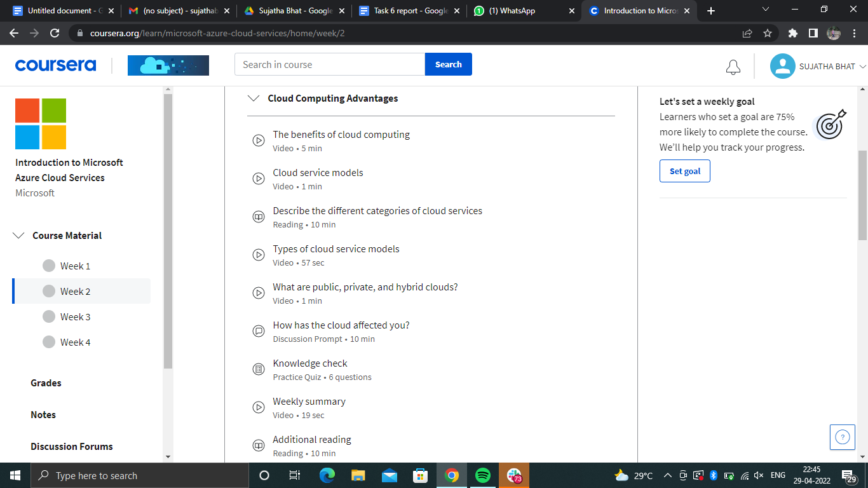Open the Notes link in sidebar
The width and height of the screenshot is (868, 488).
tap(43, 415)
